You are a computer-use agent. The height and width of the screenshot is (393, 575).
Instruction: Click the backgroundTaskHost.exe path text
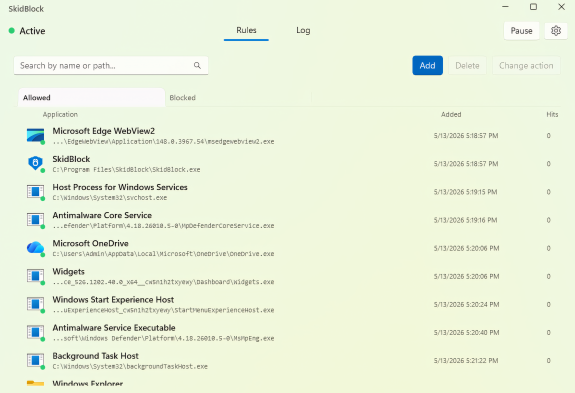pyautogui.click(x=130, y=367)
